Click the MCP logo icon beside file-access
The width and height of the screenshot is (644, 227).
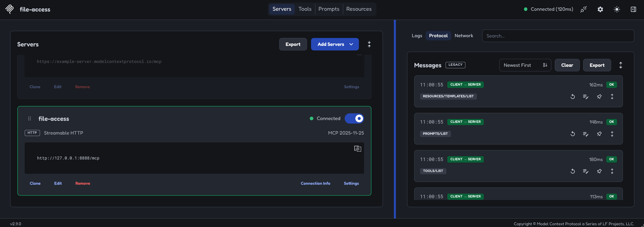[x=10, y=9]
